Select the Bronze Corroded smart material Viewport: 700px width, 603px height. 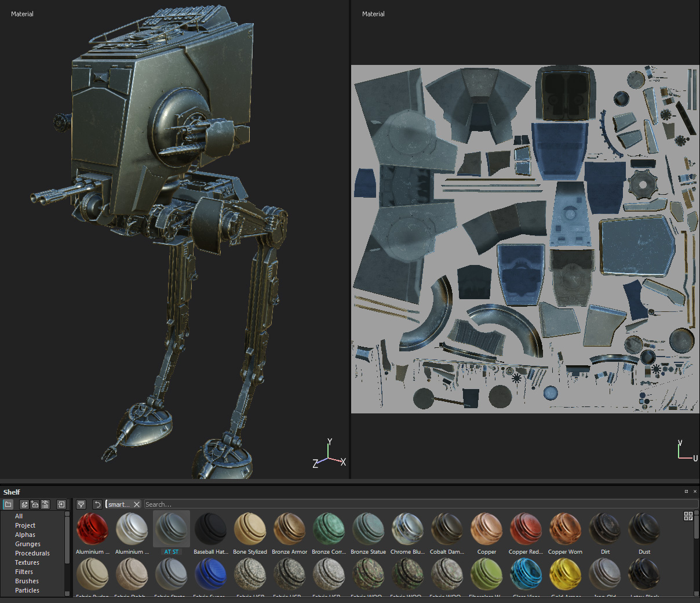pos(329,533)
